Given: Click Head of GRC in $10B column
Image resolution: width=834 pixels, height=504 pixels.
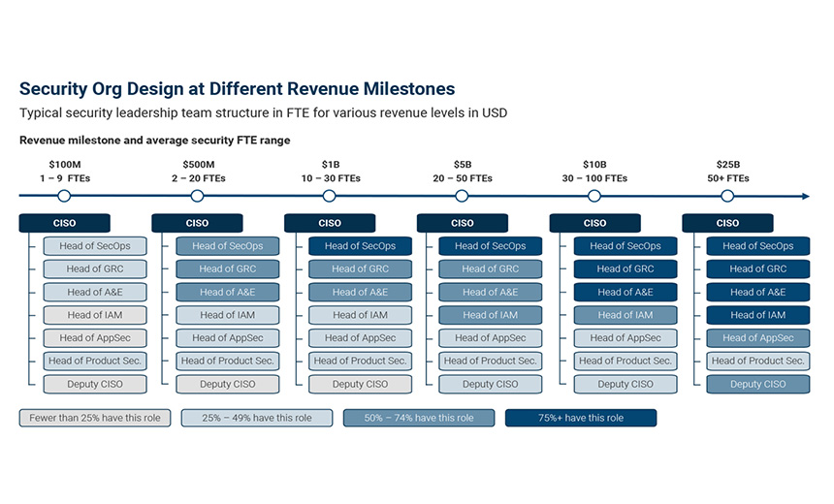Looking at the screenshot, I should coord(625,269).
